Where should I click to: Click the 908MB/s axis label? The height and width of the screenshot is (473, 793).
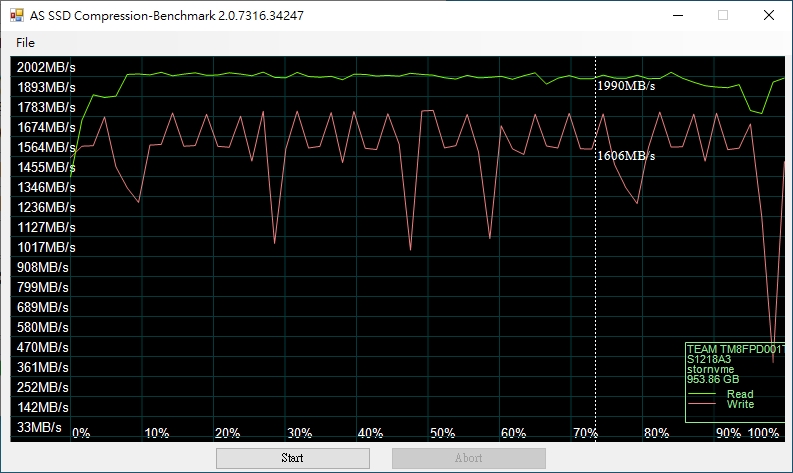point(42,267)
